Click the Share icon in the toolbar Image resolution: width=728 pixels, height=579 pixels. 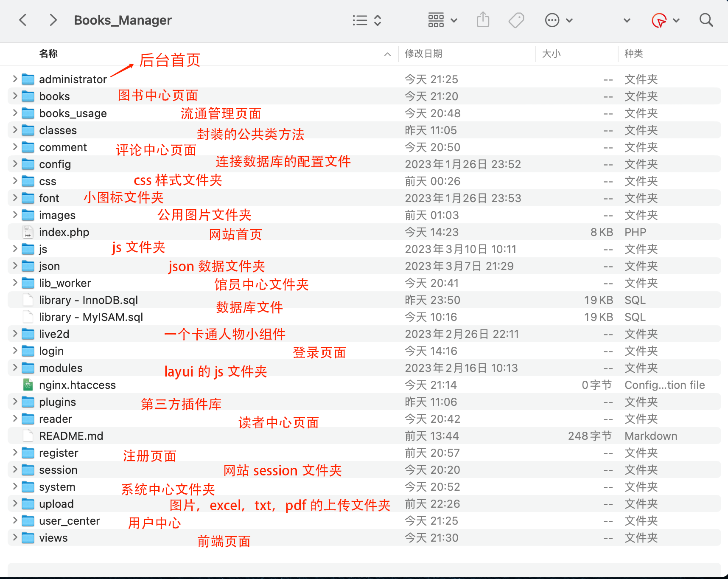coord(483,20)
